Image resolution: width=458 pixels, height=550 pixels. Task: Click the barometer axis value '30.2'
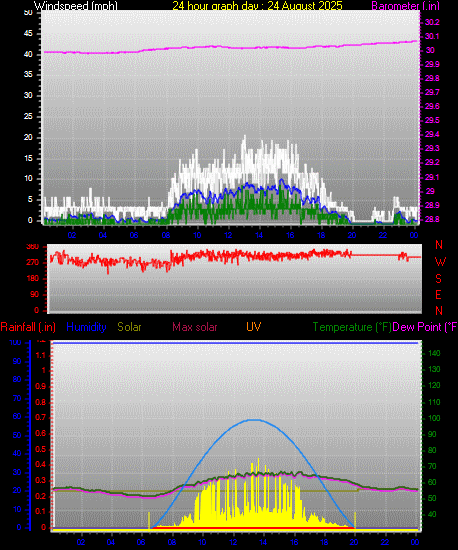click(x=432, y=22)
